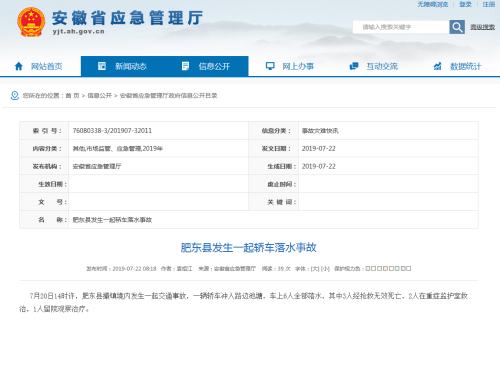Click the chat icon beside 互动交流
The width and height of the screenshot is (500, 367).
pyautogui.click(x=354, y=66)
